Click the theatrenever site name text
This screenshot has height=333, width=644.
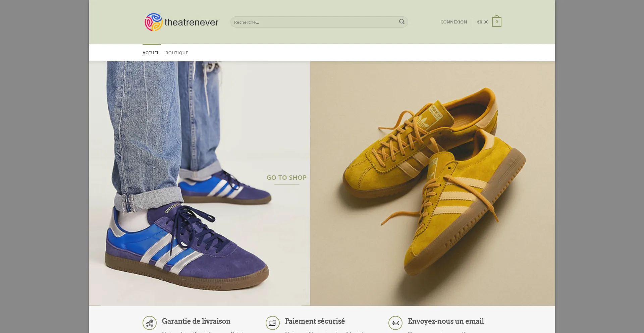[192, 22]
